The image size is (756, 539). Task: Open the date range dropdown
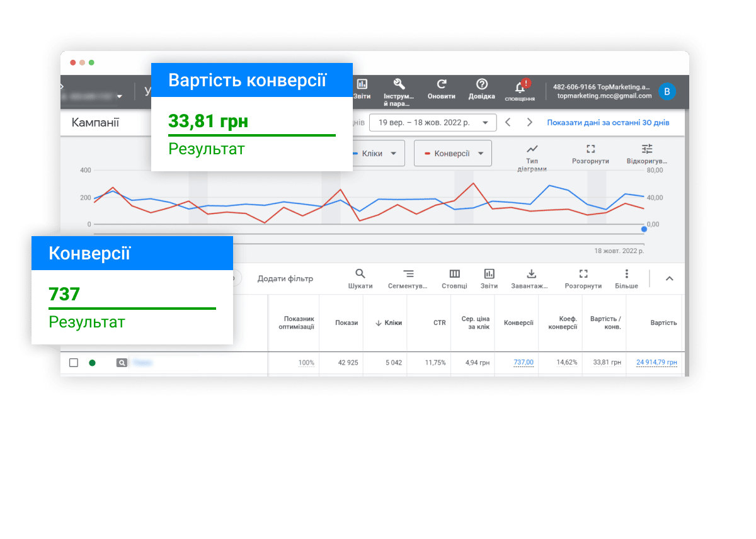click(433, 123)
